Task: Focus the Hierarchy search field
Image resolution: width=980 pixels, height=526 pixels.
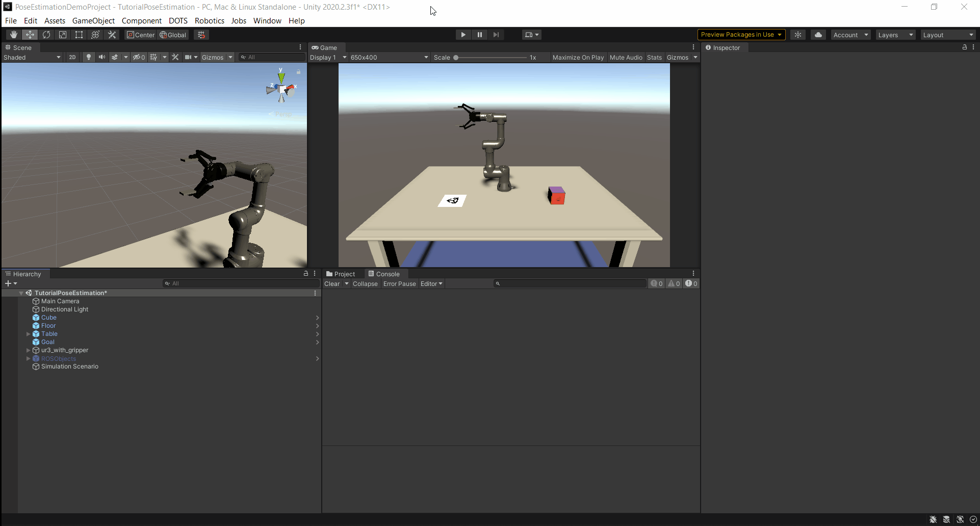Action: (x=241, y=283)
